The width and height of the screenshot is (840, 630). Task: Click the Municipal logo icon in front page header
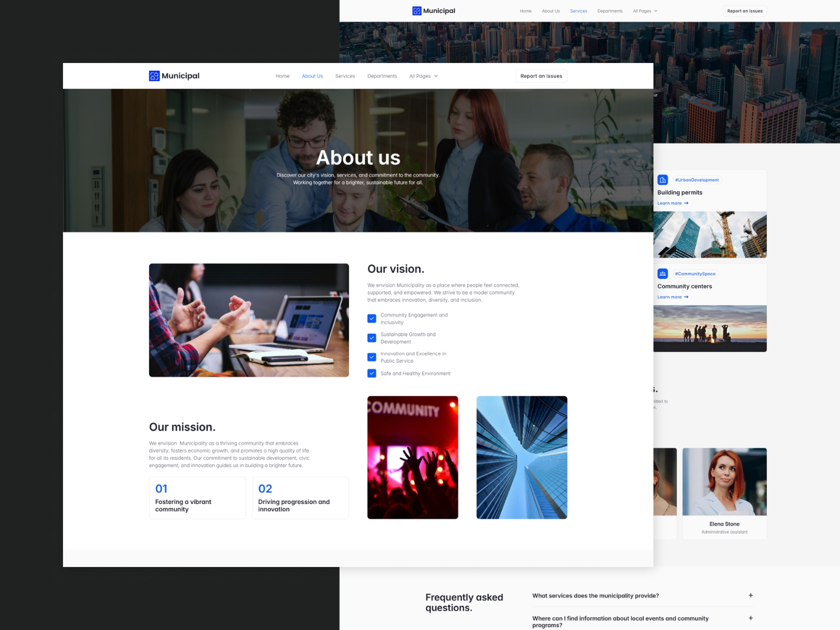coord(154,76)
